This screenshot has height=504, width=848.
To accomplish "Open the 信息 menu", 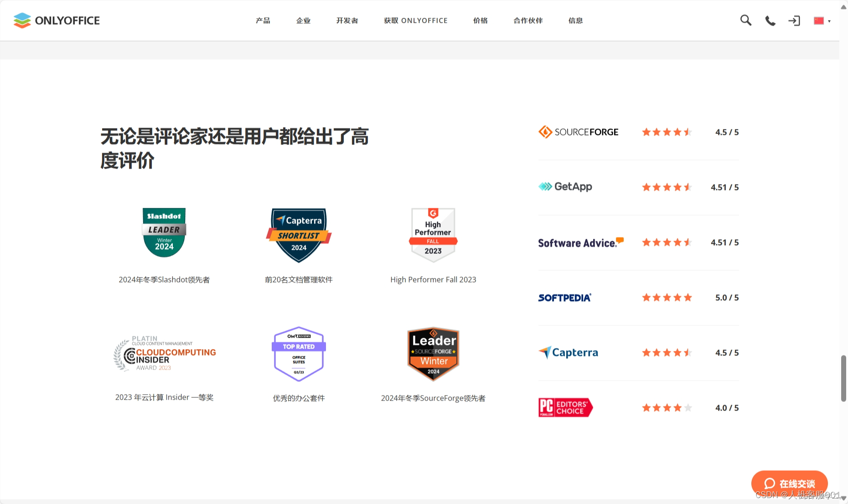I will 575,21.
